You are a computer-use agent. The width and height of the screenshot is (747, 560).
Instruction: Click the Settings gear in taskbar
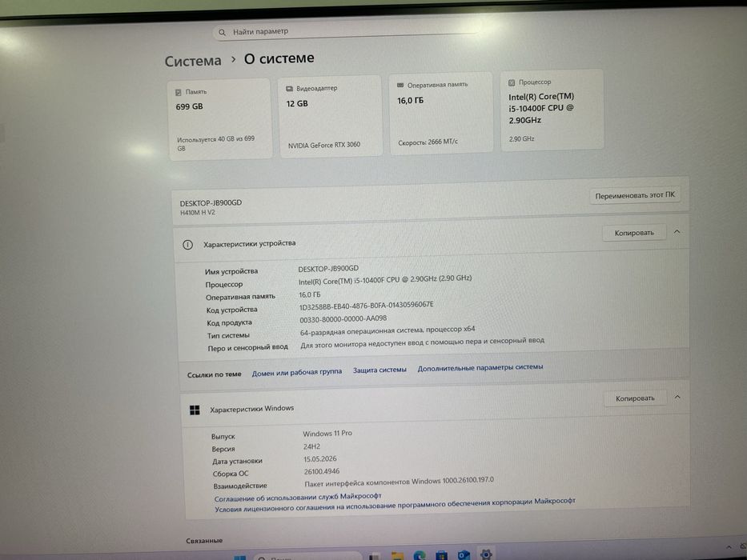(485, 554)
